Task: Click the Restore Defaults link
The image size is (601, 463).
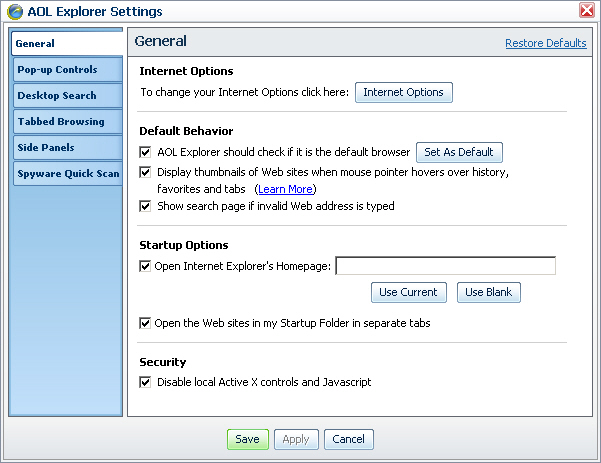Action: 545,43
